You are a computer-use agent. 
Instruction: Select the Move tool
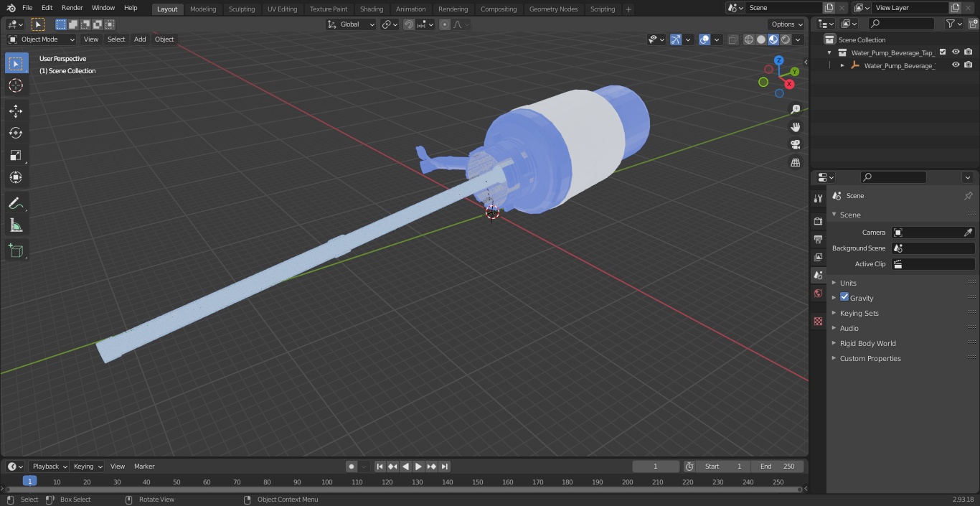(16, 111)
